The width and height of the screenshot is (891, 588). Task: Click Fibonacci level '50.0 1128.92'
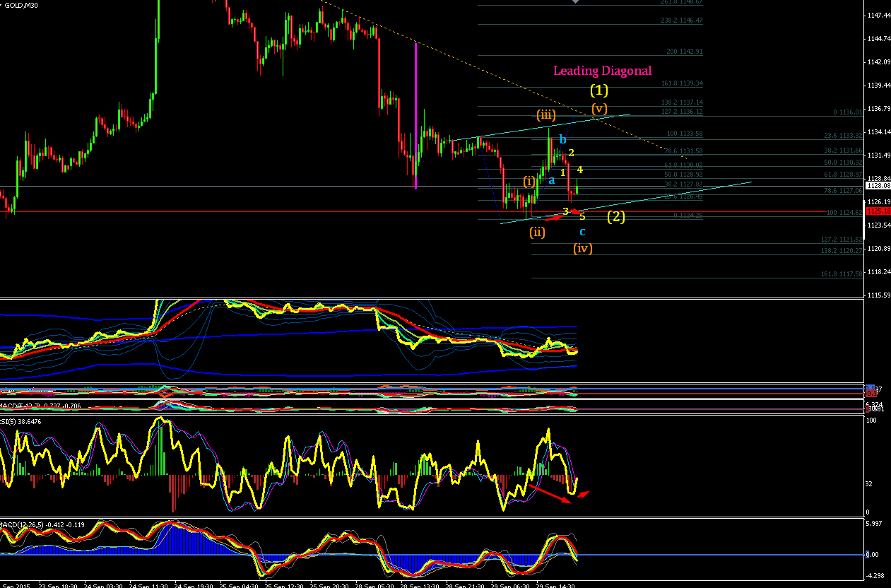click(683, 174)
